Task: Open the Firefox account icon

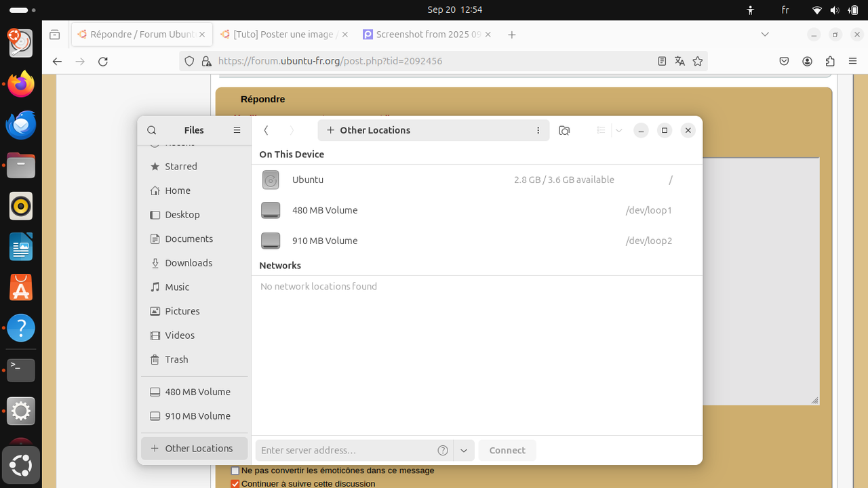Action: click(807, 61)
